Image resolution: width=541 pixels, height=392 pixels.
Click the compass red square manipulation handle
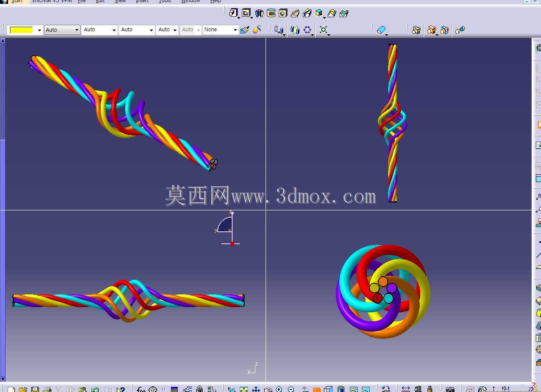[x=232, y=243]
